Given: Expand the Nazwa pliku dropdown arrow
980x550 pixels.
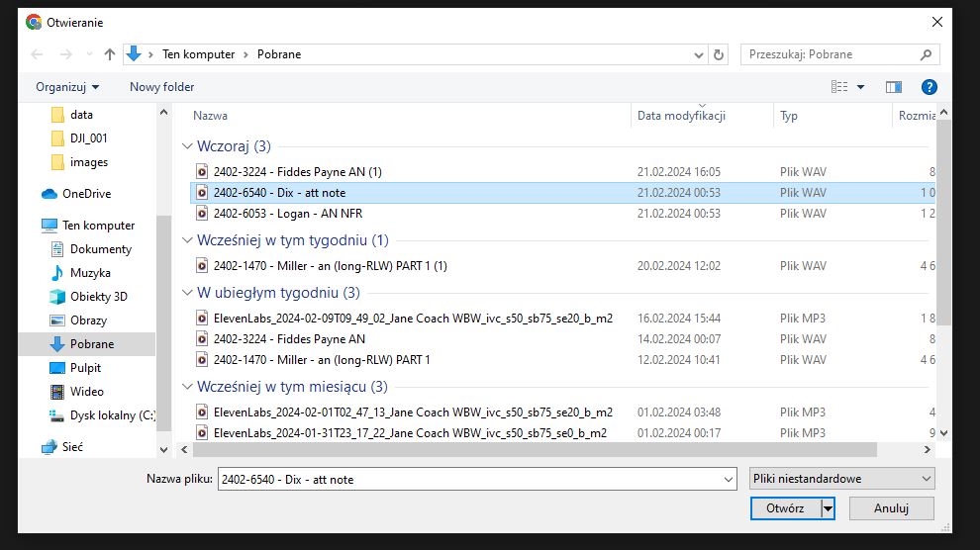Looking at the screenshot, I should pos(729,480).
